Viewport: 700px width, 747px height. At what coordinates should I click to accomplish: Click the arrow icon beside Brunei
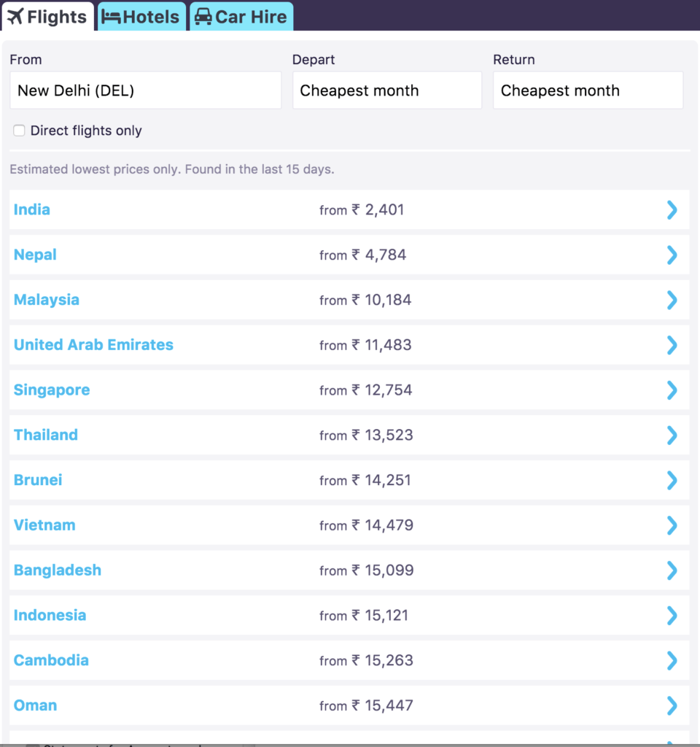[672, 480]
